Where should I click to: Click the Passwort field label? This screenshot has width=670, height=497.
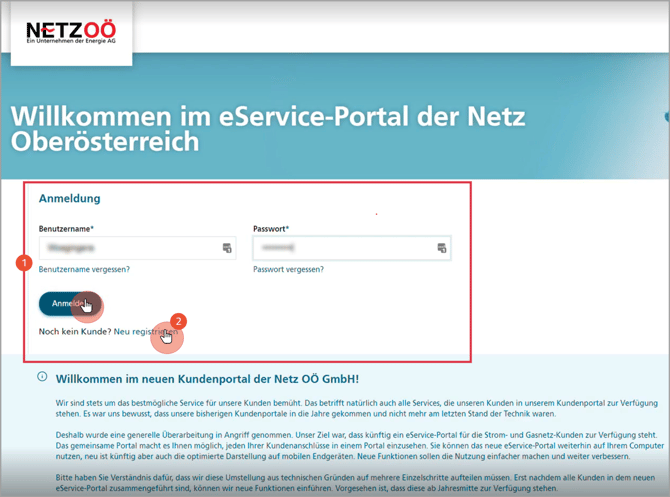272,228
